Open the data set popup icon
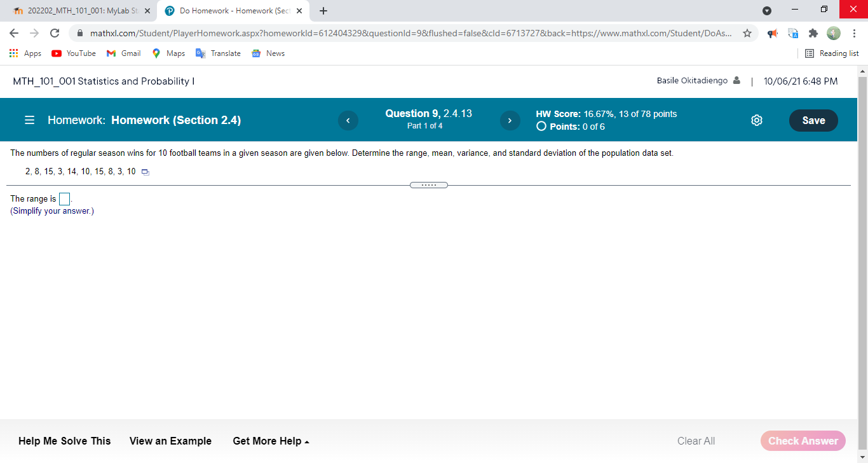868x463 pixels. pos(145,172)
